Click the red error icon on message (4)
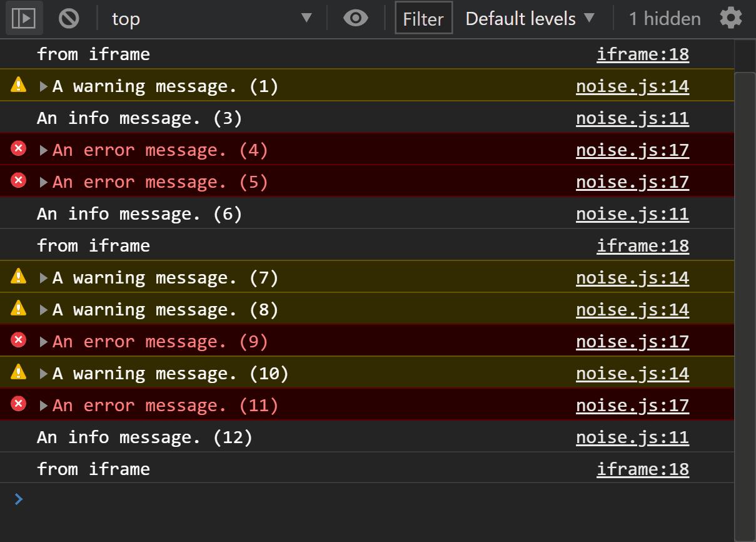This screenshot has height=542, width=756. point(18,149)
